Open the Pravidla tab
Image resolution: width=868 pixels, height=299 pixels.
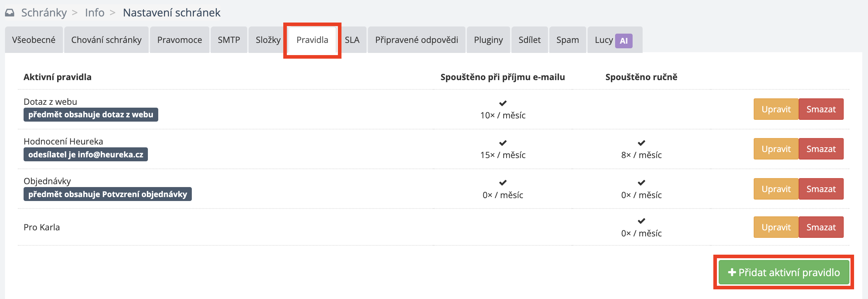(312, 40)
